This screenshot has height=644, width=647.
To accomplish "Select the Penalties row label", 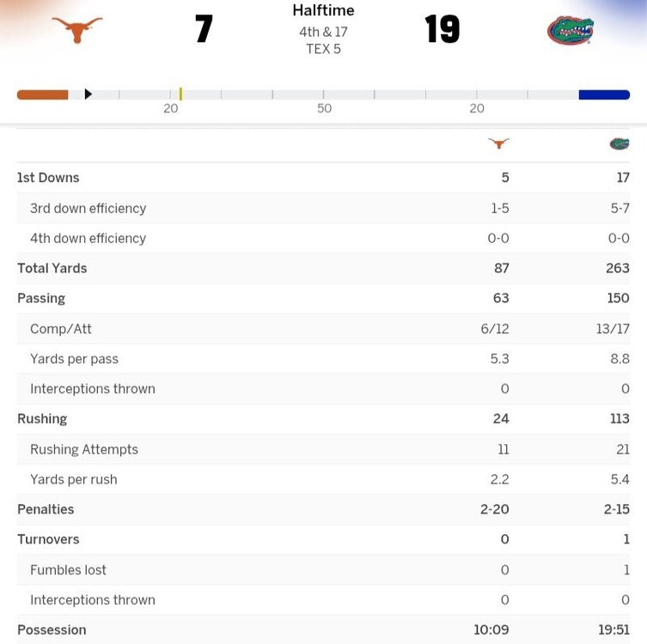I will click(46, 509).
